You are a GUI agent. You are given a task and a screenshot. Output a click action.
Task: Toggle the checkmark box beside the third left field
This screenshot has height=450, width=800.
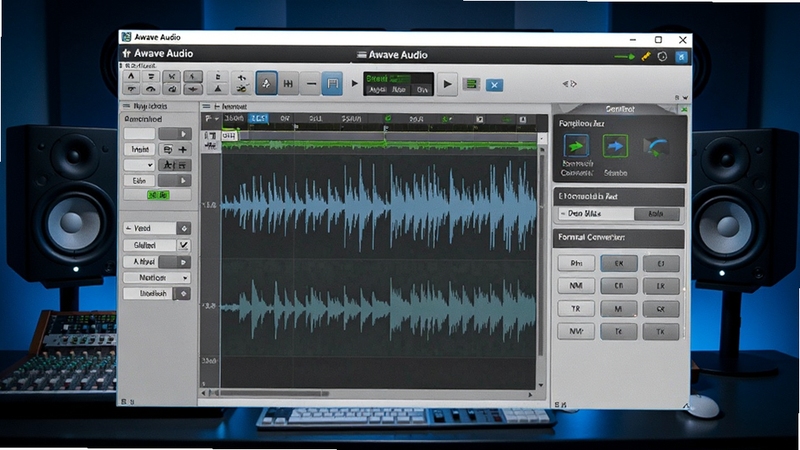point(184,245)
